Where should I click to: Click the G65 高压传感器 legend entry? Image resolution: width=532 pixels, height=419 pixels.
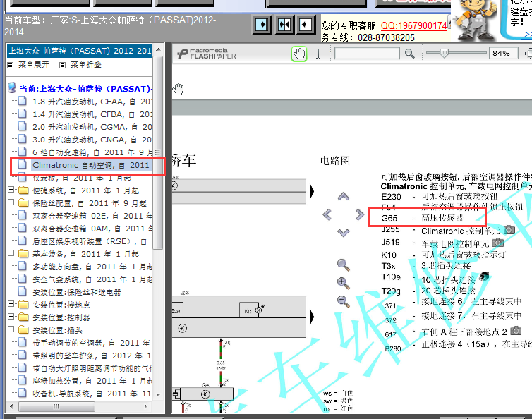coord(422,218)
